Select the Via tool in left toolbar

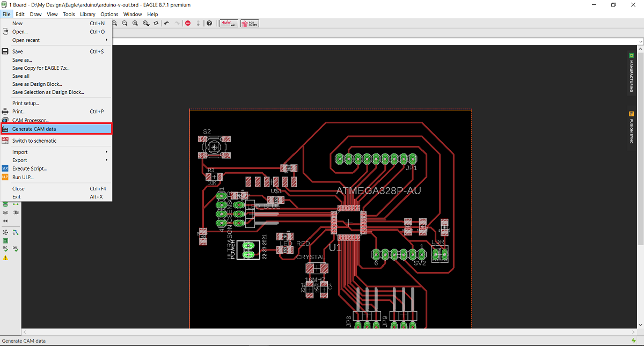5,204
